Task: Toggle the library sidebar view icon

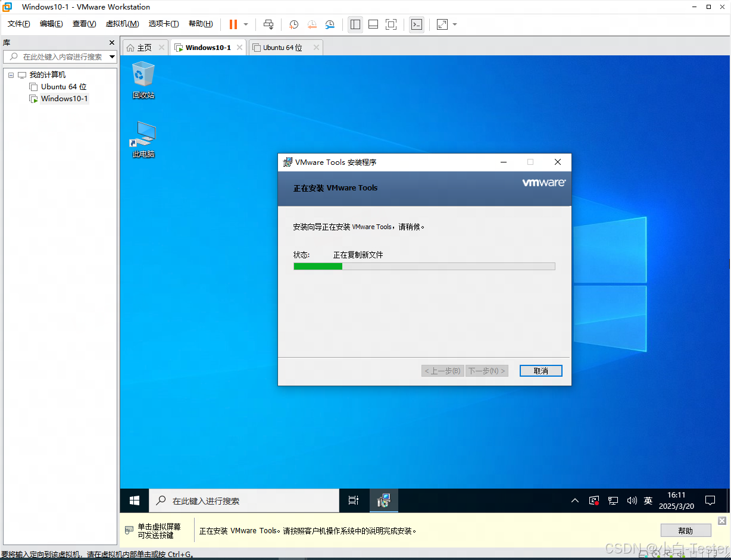Action: pos(355,24)
